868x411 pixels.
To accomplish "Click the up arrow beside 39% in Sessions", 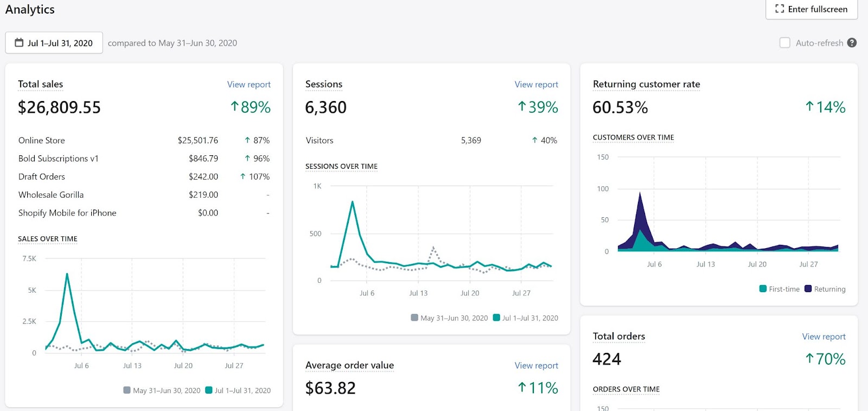I will [522, 106].
